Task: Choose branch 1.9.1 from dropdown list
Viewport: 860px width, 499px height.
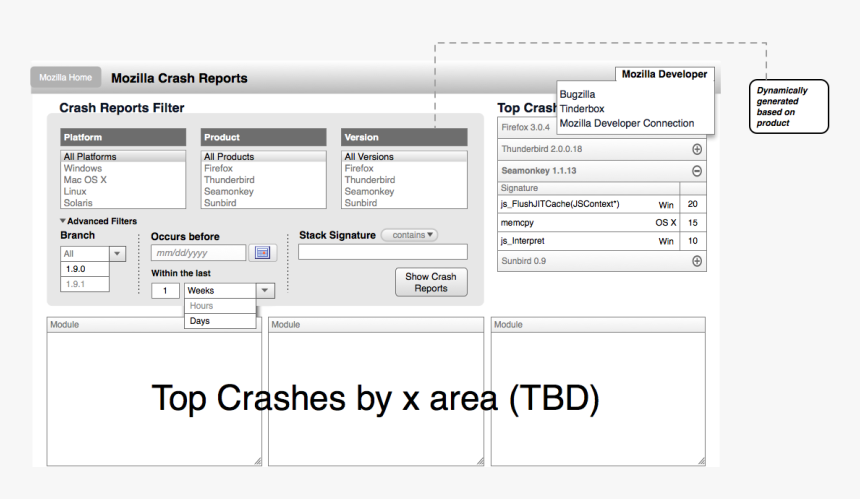Action: 84,284
